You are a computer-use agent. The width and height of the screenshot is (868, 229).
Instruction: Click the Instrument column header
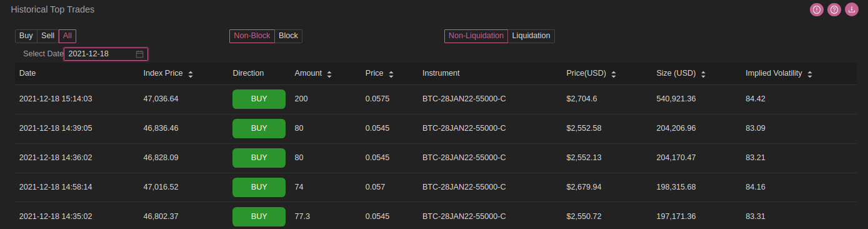[x=441, y=73]
